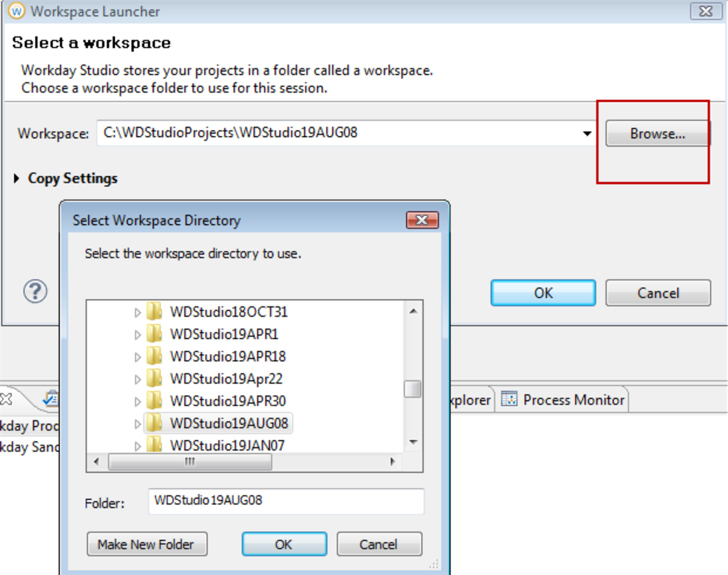Expand the WDStudio19JAN07 folder node
The height and width of the screenshot is (575, 728).
click(x=137, y=446)
